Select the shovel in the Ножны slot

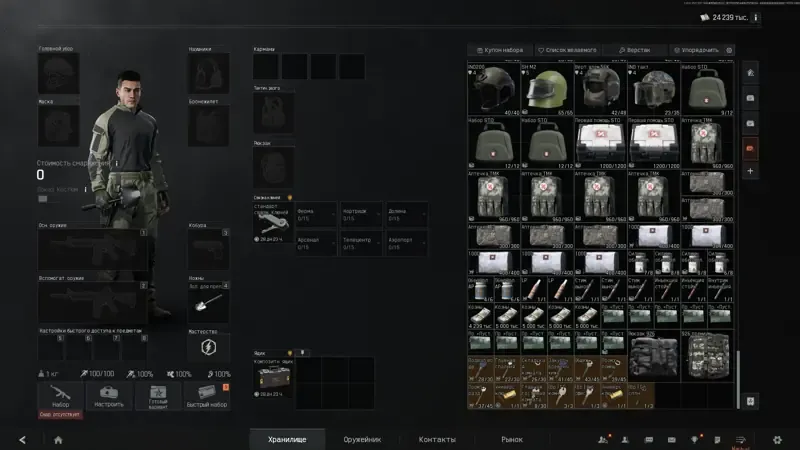(x=208, y=303)
